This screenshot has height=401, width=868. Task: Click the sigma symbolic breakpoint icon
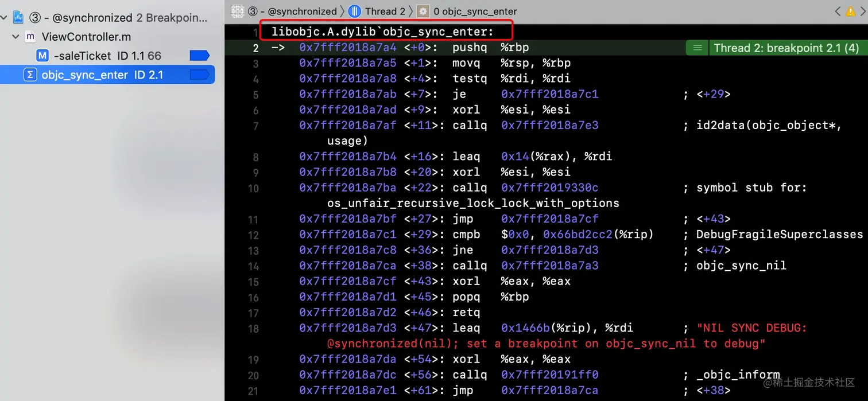(30, 75)
